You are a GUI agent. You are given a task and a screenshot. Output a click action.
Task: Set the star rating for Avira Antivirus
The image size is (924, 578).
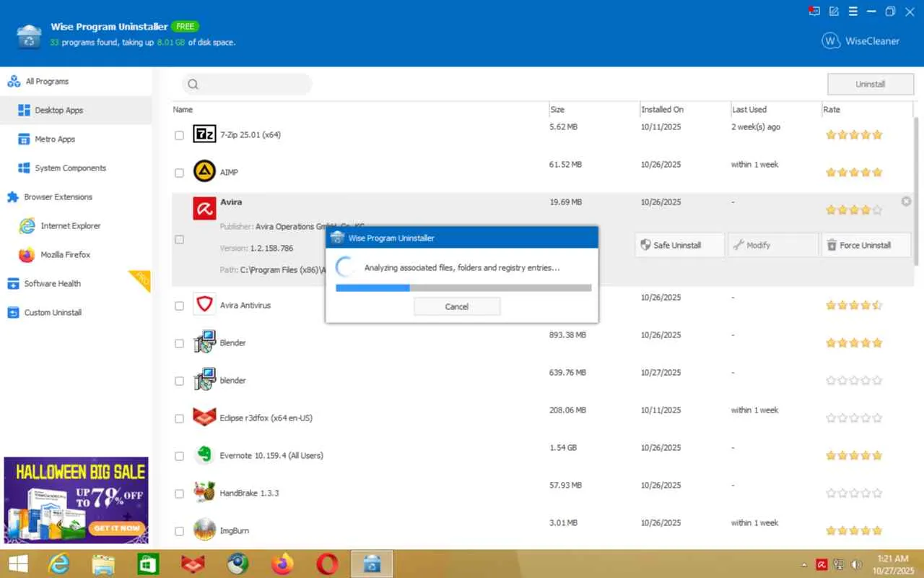pyautogui.click(x=854, y=306)
